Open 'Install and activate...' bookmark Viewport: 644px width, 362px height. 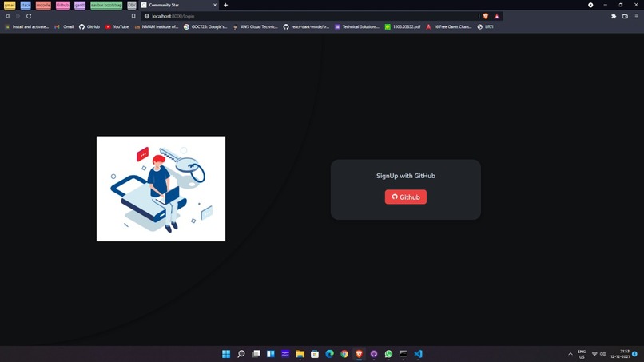click(26, 26)
